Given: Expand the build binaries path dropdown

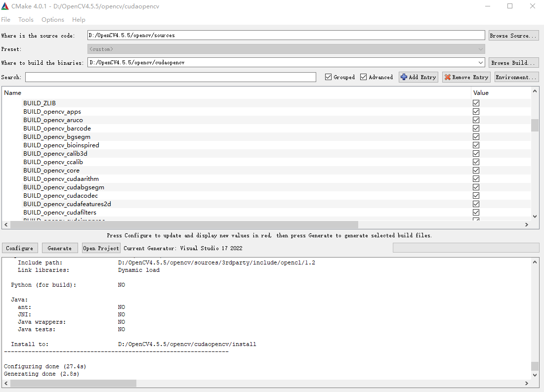Looking at the screenshot, I should pos(481,62).
